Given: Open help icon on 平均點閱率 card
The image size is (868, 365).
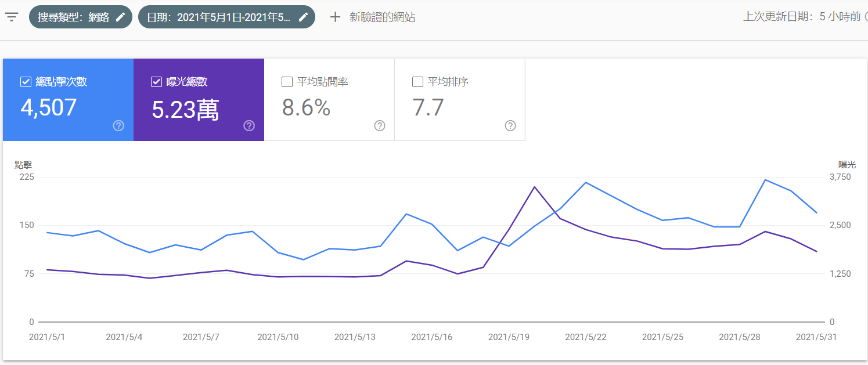Looking at the screenshot, I should click(380, 126).
